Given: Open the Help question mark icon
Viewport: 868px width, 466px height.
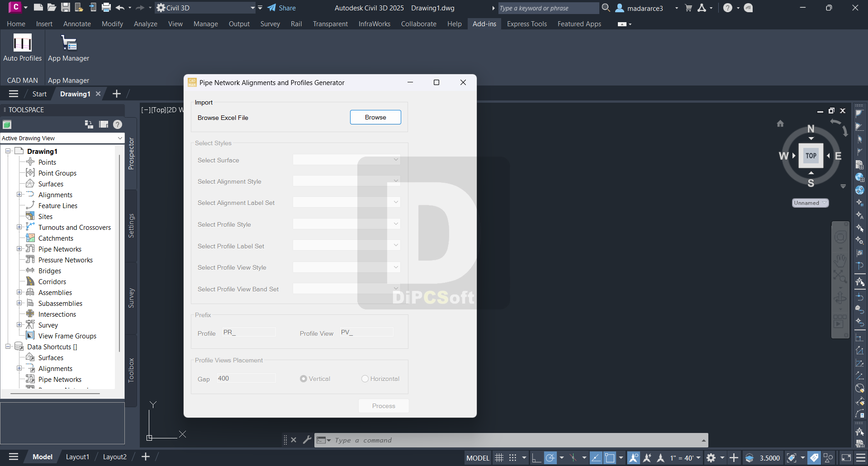Looking at the screenshot, I should tap(727, 8).
